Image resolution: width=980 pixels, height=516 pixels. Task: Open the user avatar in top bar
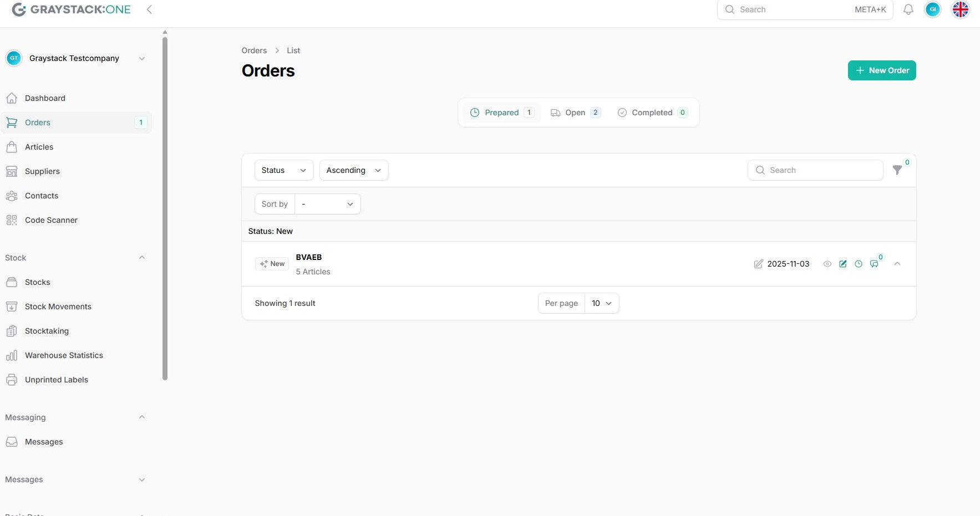click(932, 9)
